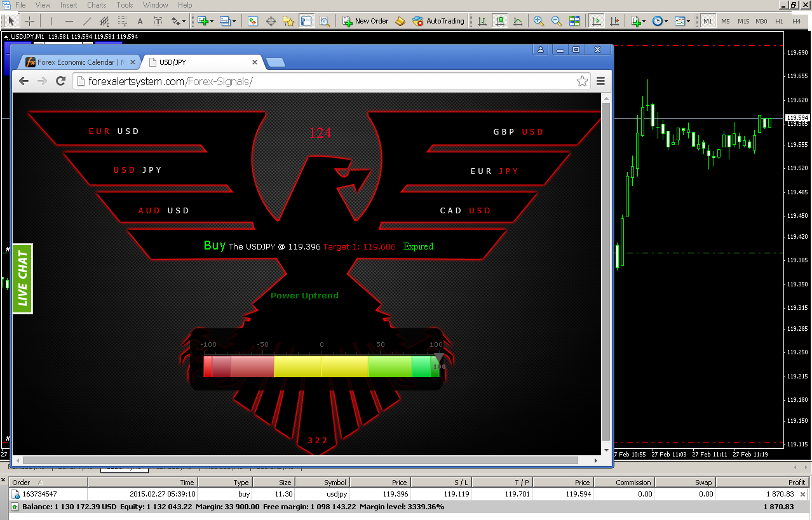The width and height of the screenshot is (812, 520).
Task: Open the Charts menu
Action: click(x=97, y=5)
